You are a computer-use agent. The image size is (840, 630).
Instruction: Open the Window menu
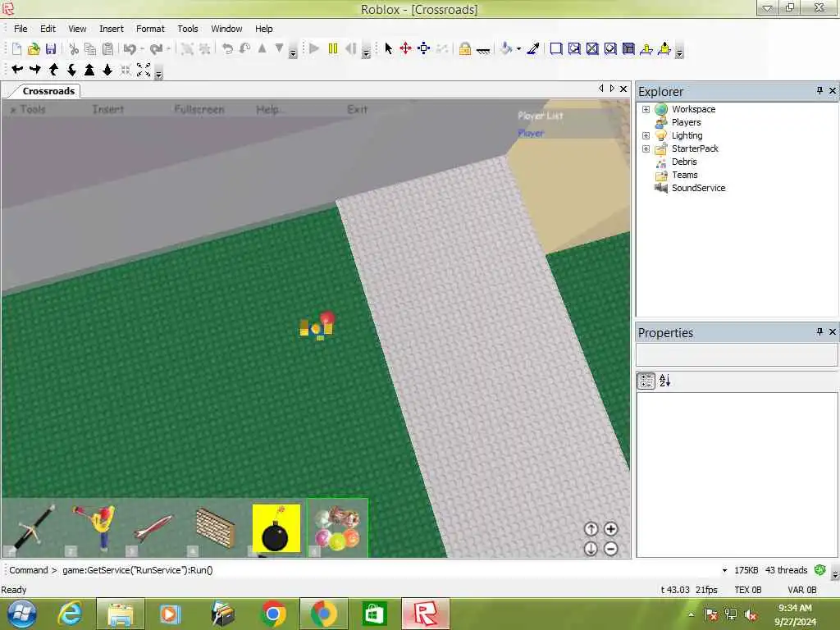tap(226, 29)
